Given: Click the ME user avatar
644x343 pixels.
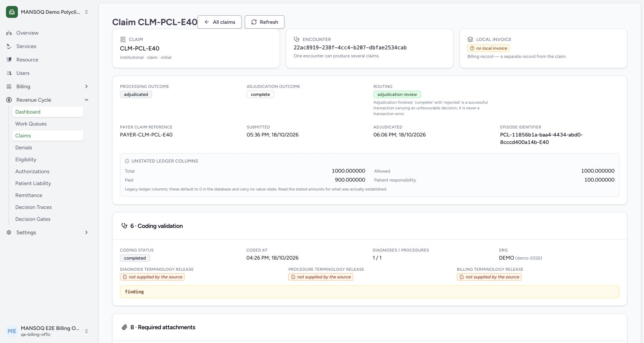Looking at the screenshot, I should [x=12, y=331].
